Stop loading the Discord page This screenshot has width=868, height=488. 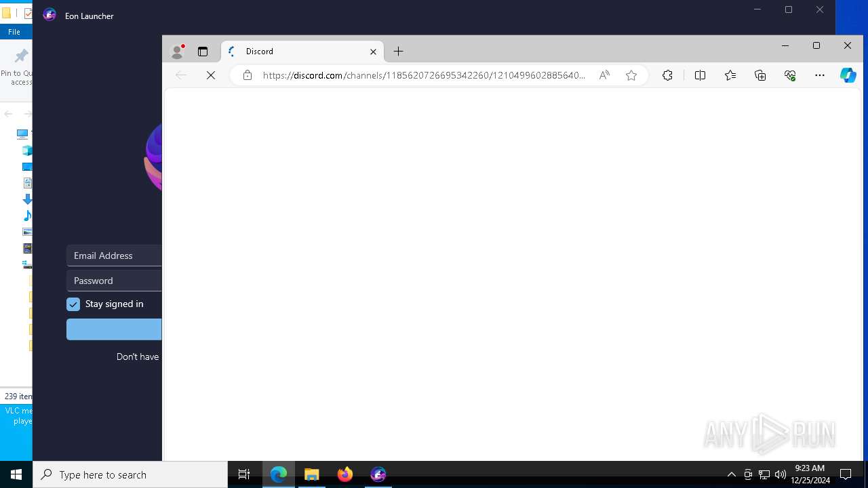tap(211, 75)
